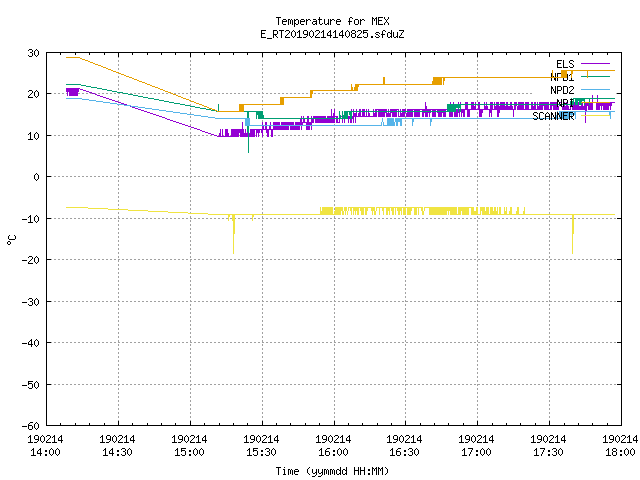Click the y-axis tick label -40
640x480 pixels.
click(x=31, y=343)
